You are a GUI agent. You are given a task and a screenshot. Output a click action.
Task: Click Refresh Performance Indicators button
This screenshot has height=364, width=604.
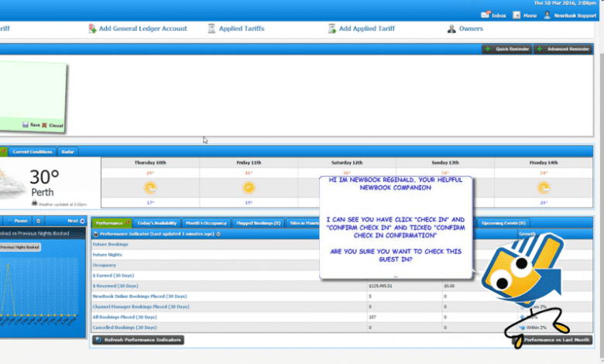139,340
